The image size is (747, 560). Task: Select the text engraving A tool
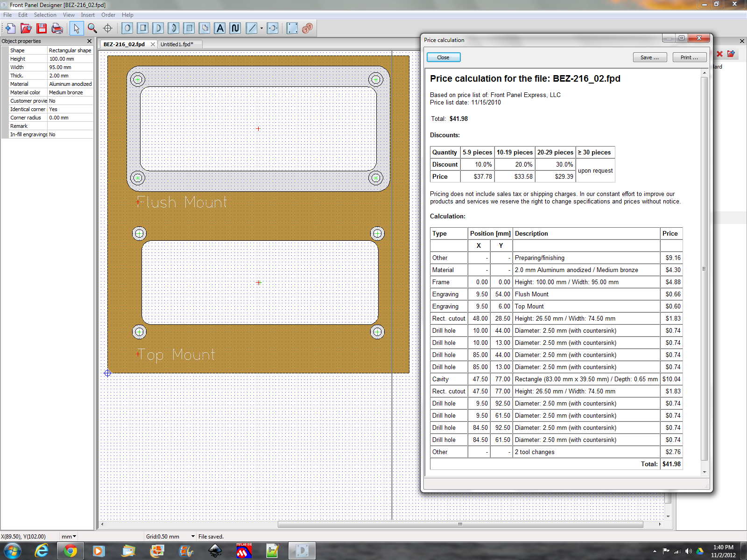220,28
